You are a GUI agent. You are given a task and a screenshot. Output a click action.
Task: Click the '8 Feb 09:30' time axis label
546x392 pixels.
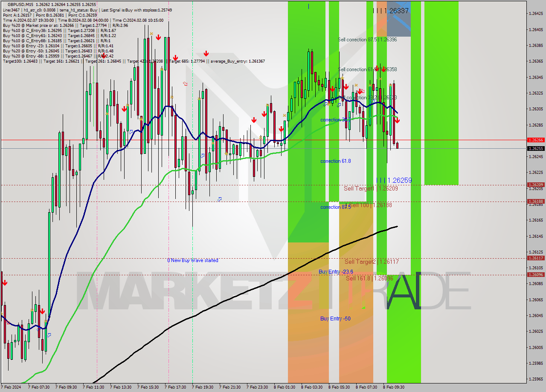pyautogui.click(x=394, y=387)
